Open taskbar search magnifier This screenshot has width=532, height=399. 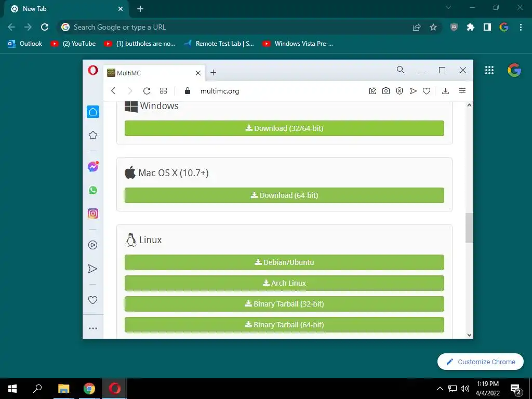tap(37, 388)
